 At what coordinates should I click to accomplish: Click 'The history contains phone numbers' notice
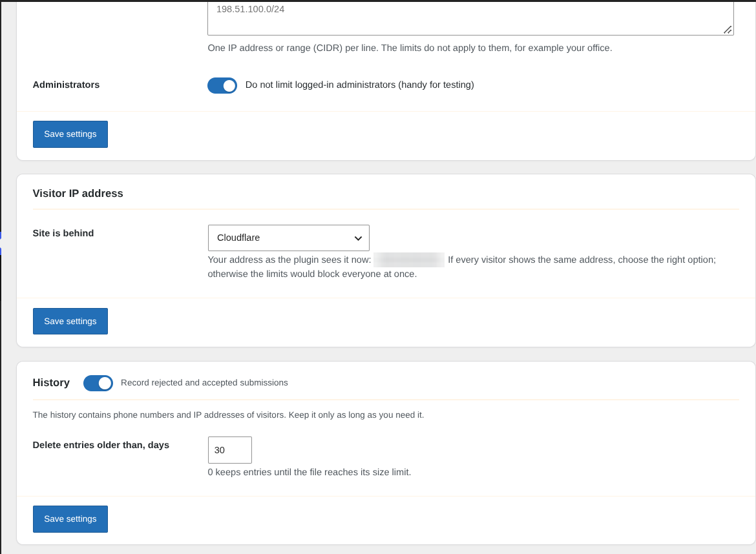coord(228,415)
